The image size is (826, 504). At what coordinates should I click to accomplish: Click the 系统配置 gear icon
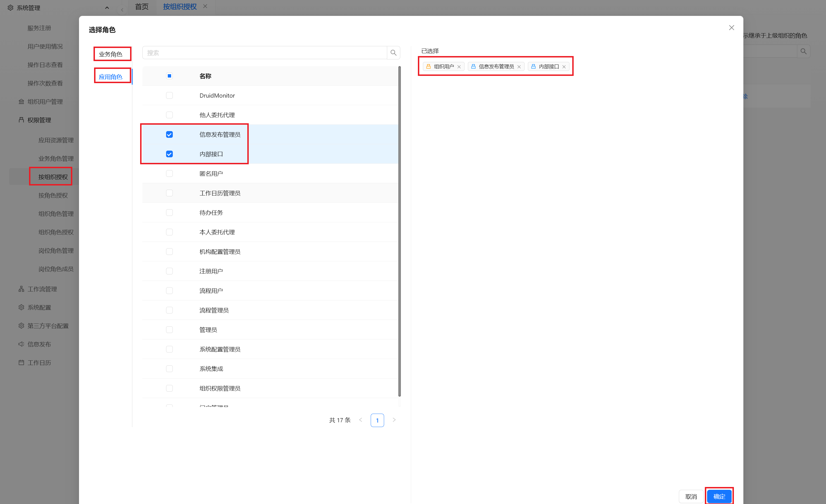coord(21,307)
